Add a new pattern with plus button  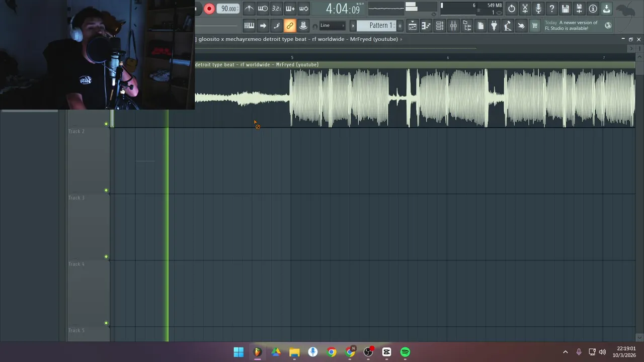click(x=400, y=26)
